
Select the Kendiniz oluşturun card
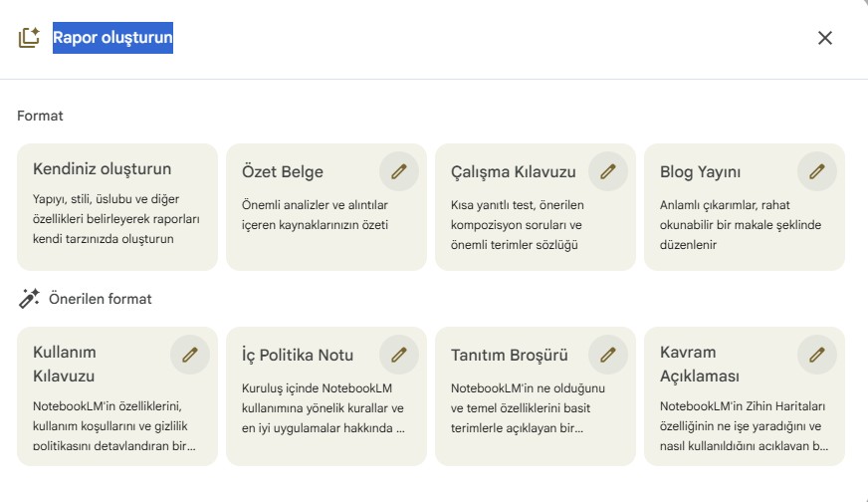click(x=117, y=207)
